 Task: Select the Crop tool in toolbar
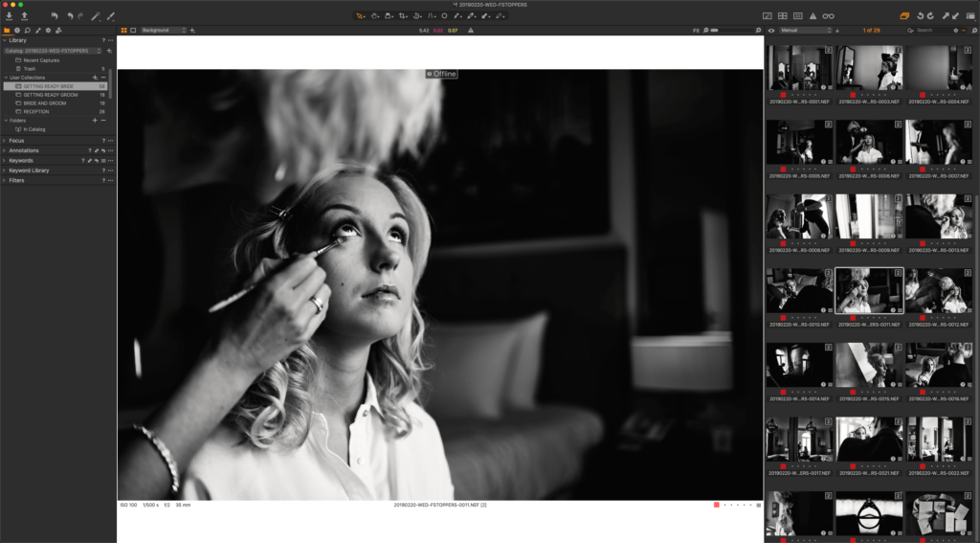pos(403,15)
